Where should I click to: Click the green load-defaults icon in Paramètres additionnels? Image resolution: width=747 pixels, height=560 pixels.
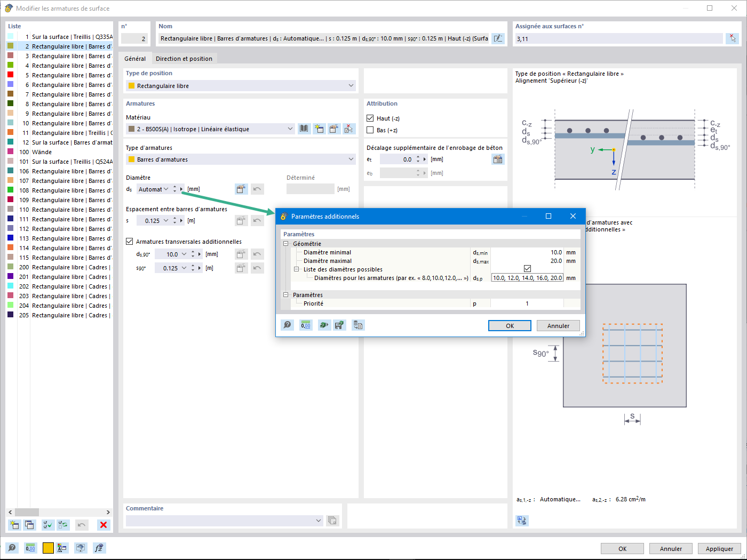point(324,325)
